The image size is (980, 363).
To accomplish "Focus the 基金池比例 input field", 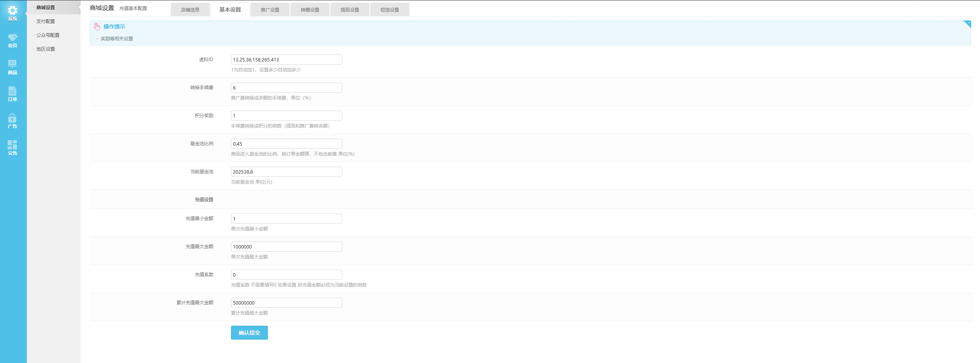I will [x=286, y=144].
